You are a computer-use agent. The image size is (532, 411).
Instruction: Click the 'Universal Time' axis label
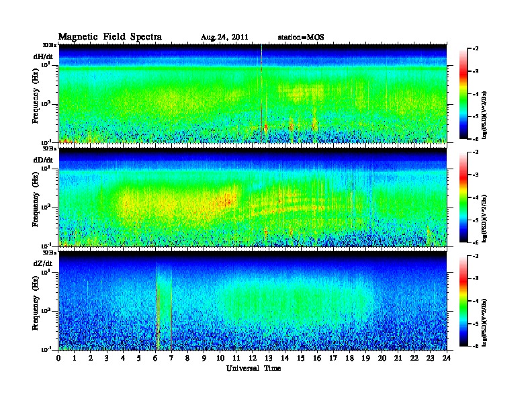pyautogui.click(x=253, y=368)
